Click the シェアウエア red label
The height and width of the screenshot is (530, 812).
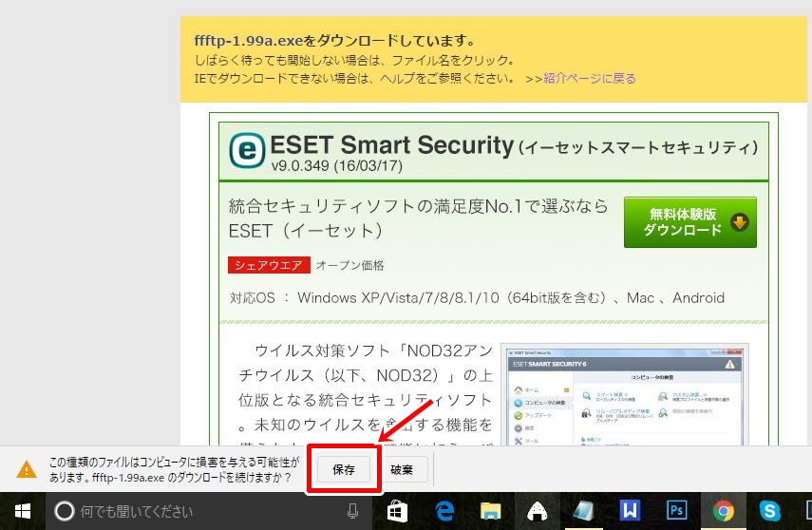tap(269, 265)
